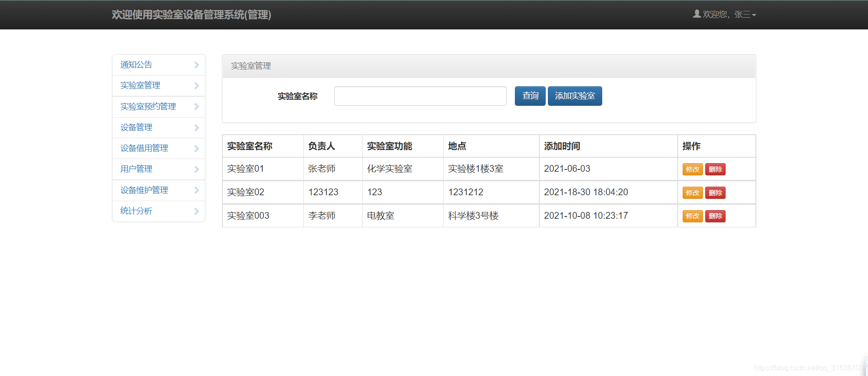The image size is (868, 376).
Task: Click 修改 for 实验室003
Action: click(x=692, y=216)
